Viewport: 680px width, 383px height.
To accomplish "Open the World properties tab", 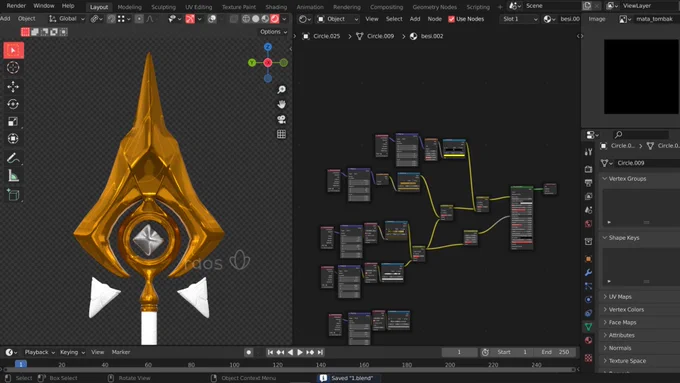I will point(588,224).
